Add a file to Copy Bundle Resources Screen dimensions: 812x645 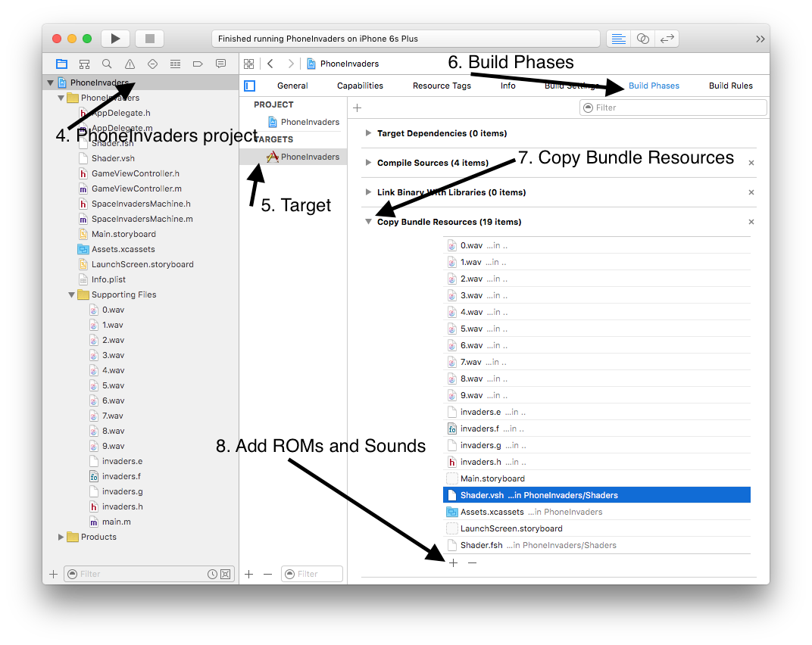[454, 562]
